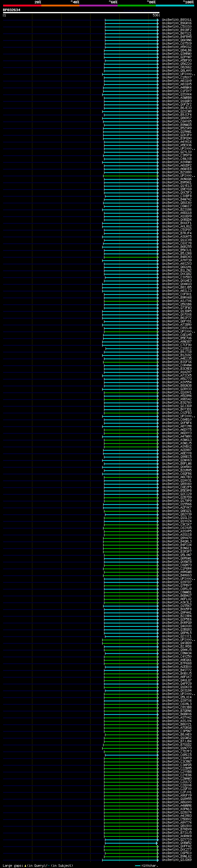Viewport: 197px width, 868px height.
Task: Select hit UniRef100_Q98EC5
Action: coord(176,457)
